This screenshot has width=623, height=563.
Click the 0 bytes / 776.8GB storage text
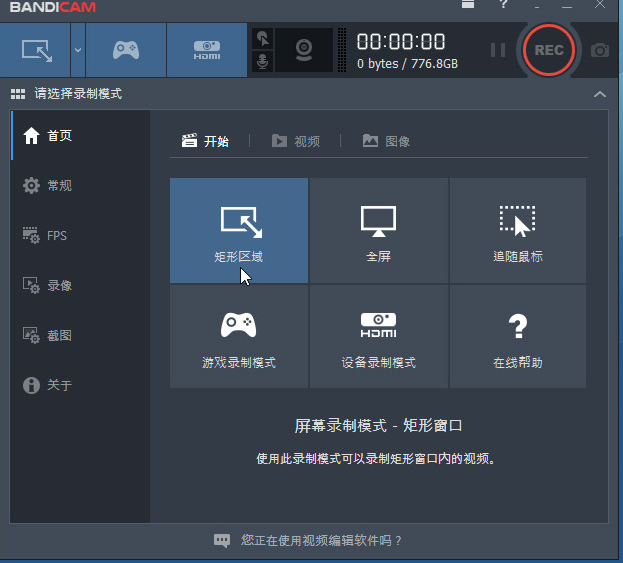click(x=407, y=64)
